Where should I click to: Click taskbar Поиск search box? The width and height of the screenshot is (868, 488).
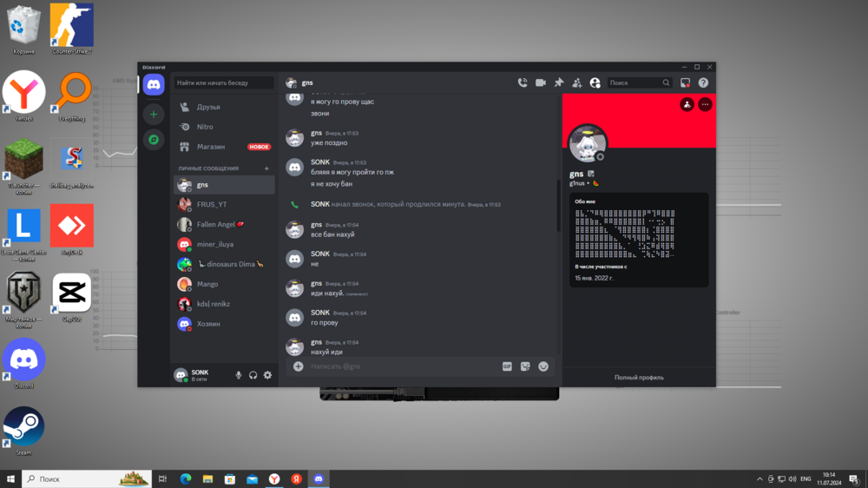point(87,478)
